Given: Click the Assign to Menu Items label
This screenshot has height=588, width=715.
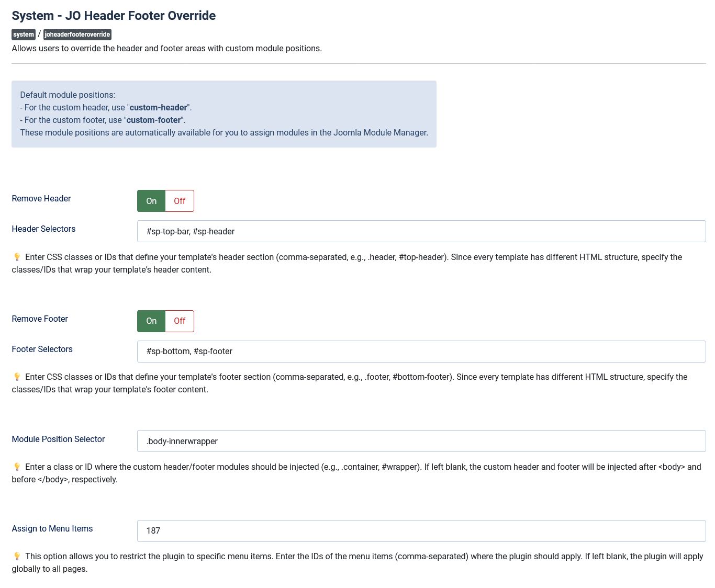Looking at the screenshot, I should [52, 528].
